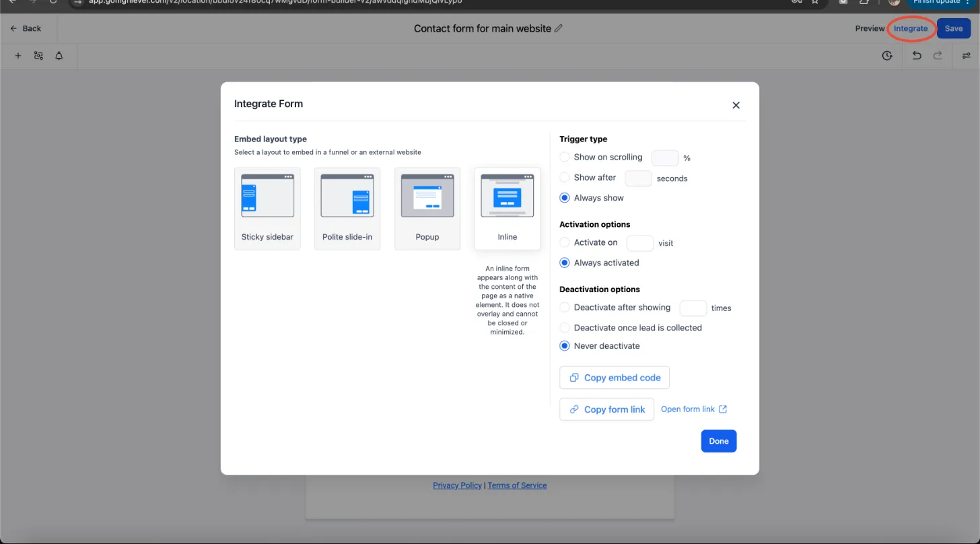Choose the Sticky sidebar layout thumbnail

coord(267,209)
